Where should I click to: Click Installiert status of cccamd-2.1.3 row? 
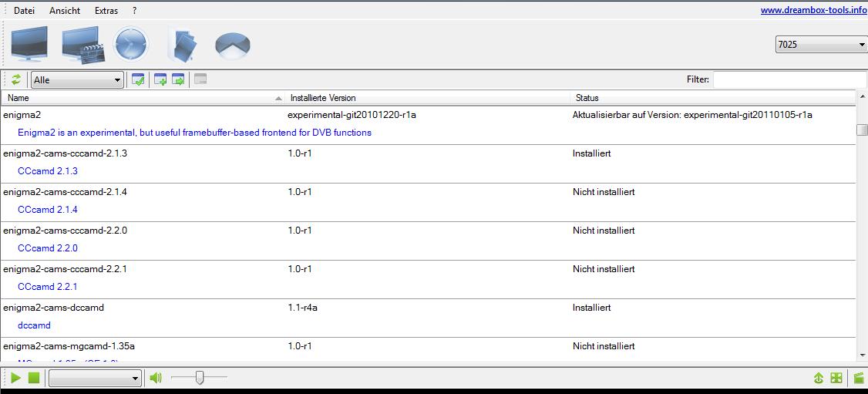tap(592, 153)
